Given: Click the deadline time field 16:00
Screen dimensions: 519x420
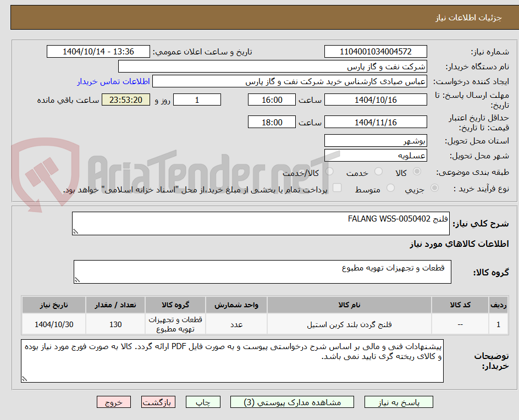Looking at the screenshot, I should pyautogui.click(x=272, y=100).
